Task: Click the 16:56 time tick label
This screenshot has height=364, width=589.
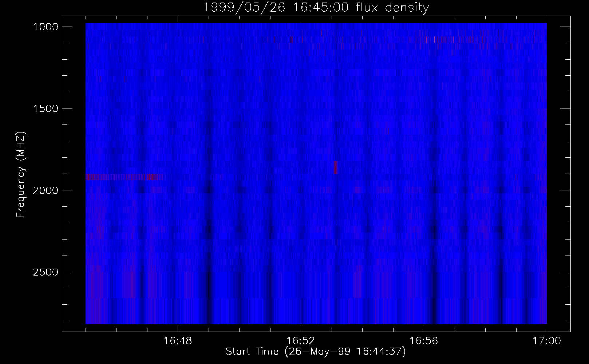Action: point(424,341)
